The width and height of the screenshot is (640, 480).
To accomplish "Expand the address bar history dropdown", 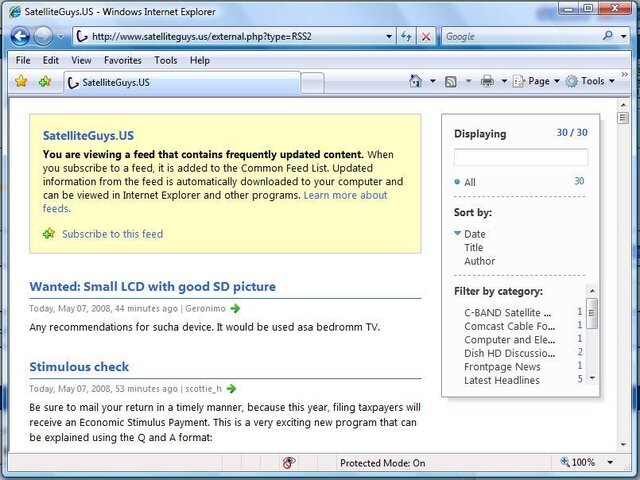I will [389, 36].
